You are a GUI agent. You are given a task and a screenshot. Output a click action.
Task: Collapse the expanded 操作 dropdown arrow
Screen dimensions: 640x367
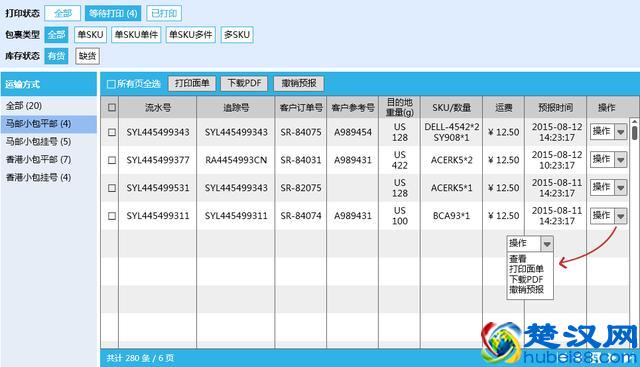(547, 244)
